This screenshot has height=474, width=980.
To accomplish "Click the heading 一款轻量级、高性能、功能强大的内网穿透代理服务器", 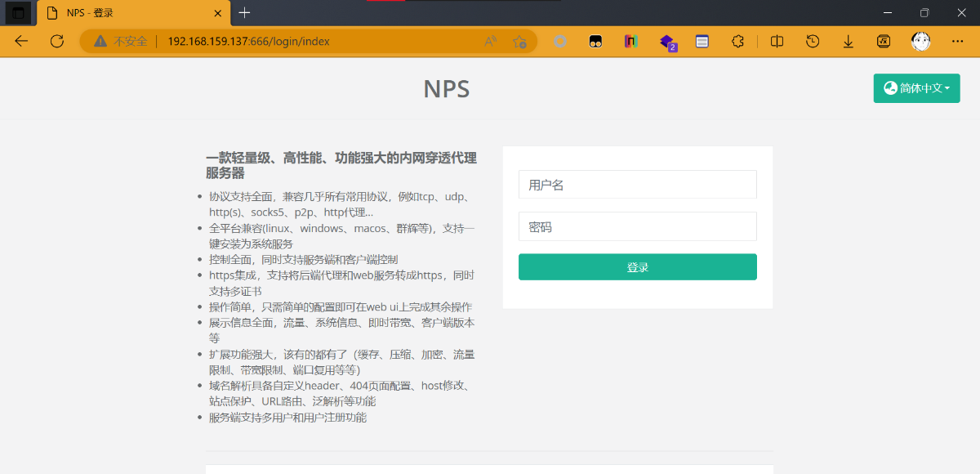I will pyautogui.click(x=341, y=166).
